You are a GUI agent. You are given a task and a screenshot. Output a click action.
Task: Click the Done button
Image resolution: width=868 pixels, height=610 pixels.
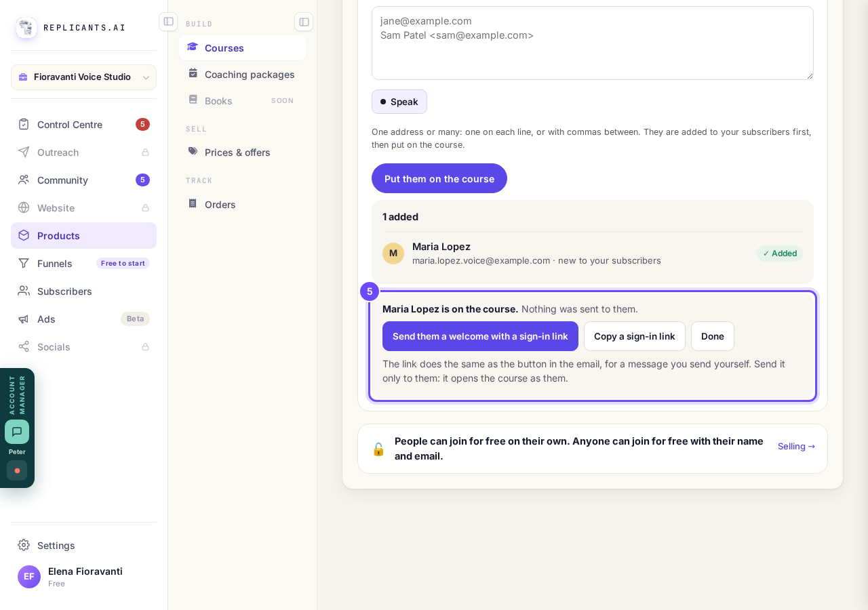coord(713,336)
